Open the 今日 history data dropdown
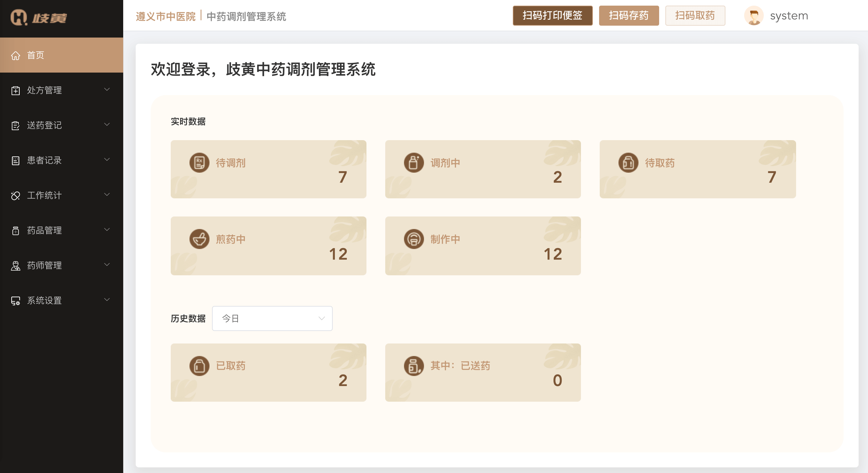 [272, 318]
